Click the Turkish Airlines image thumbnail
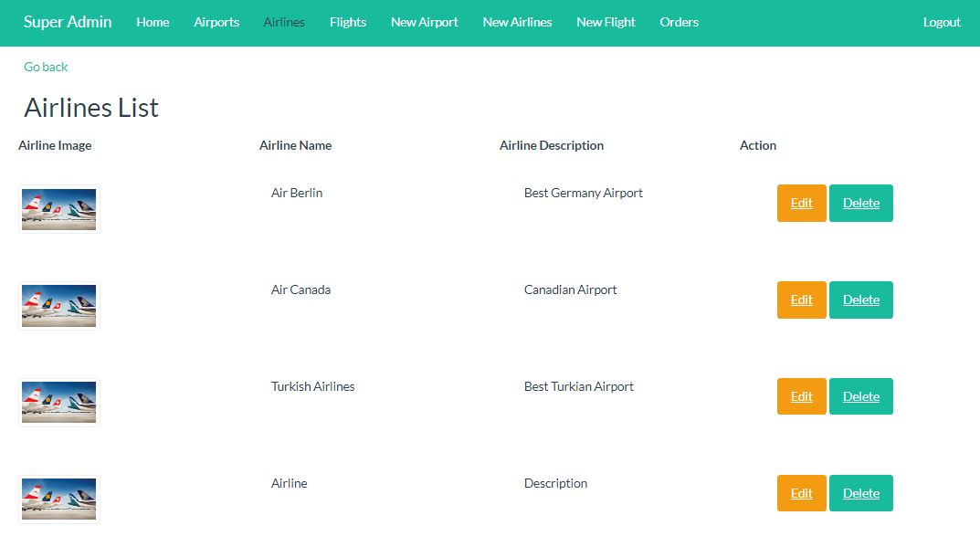 [x=58, y=402]
